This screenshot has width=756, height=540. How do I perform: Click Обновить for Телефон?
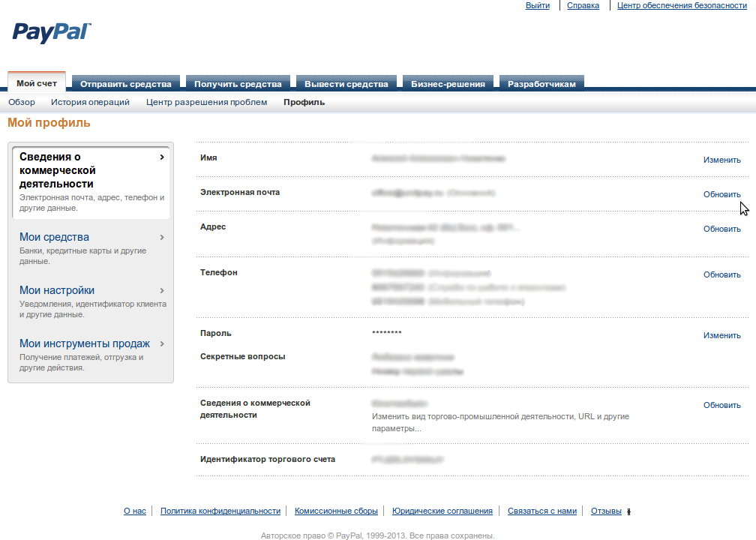721,274
